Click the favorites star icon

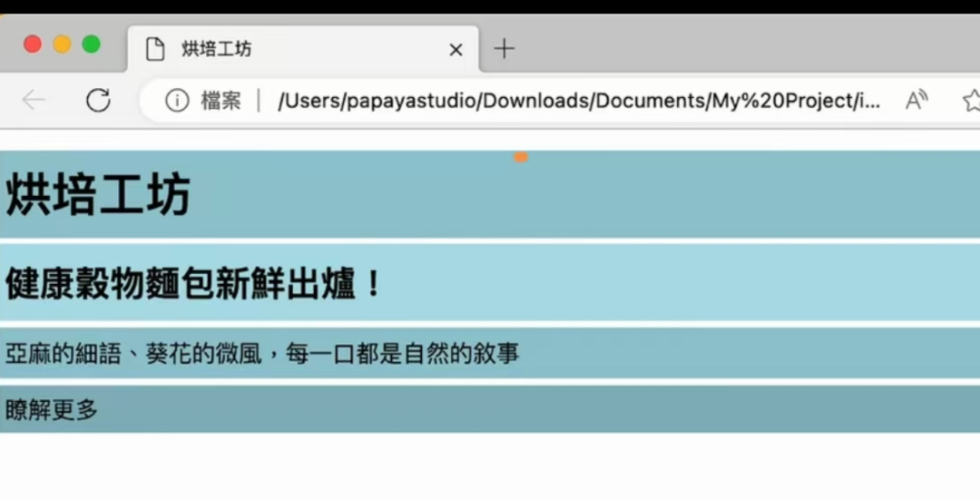970,100
